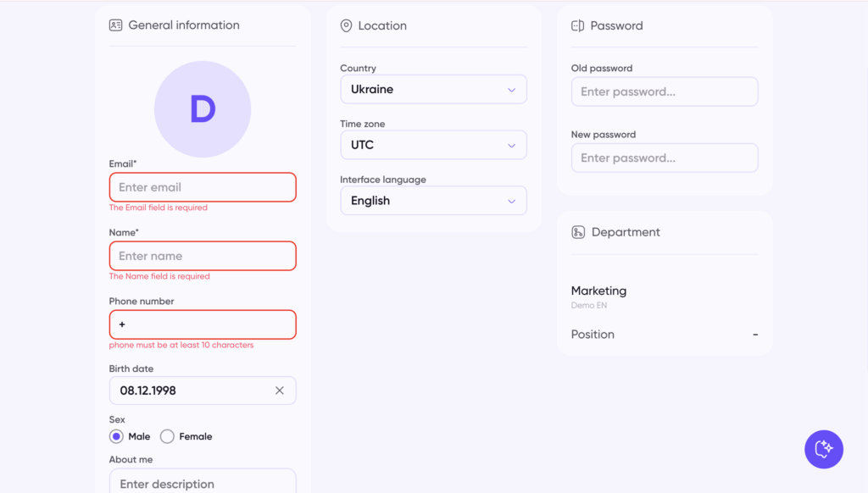
Task: Click the About me description box
Action: (203, 483)
